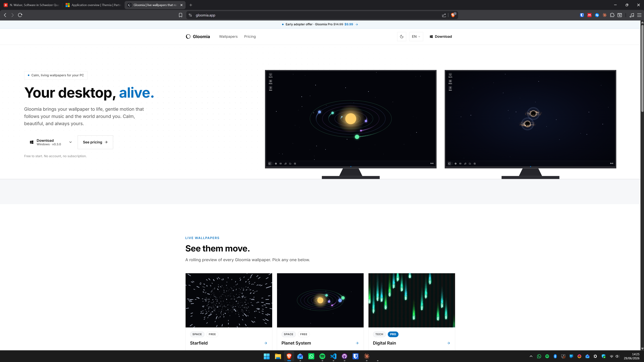Click the scrollbar down arrow
The width and height of the screenshot is (644, 362).
pos(642,348)
